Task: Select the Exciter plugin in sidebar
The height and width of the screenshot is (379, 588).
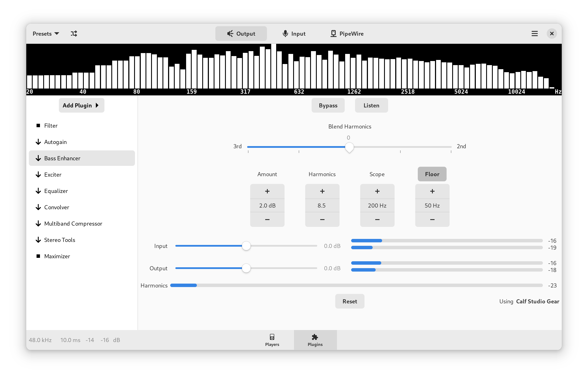Action: (53, 174)
